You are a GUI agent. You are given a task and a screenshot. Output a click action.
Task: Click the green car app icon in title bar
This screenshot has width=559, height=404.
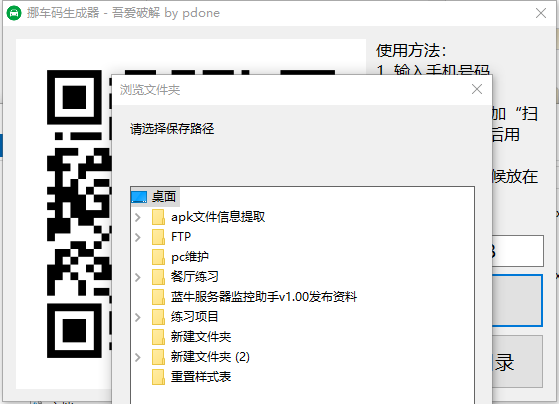click(x=14, y=13)
